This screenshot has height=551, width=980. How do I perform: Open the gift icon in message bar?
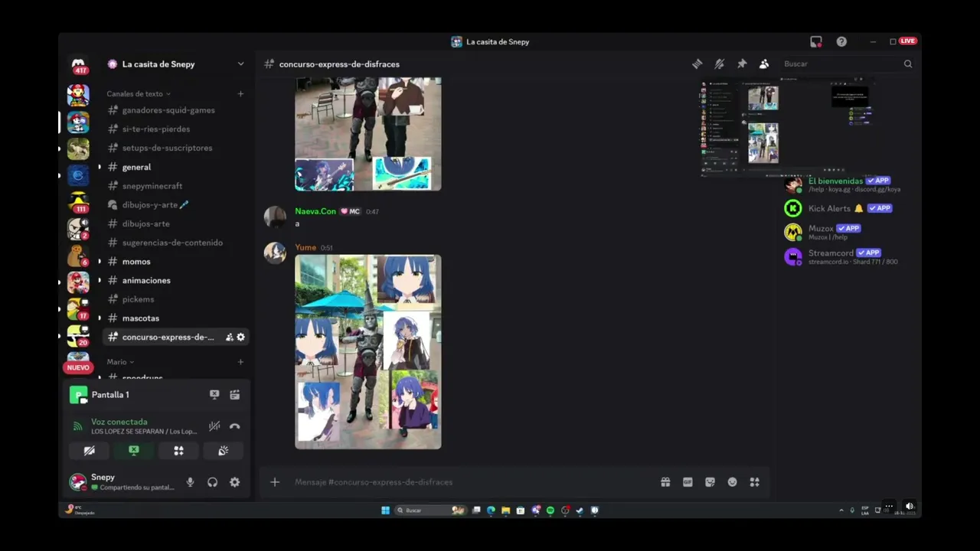(x=665, y=482)
